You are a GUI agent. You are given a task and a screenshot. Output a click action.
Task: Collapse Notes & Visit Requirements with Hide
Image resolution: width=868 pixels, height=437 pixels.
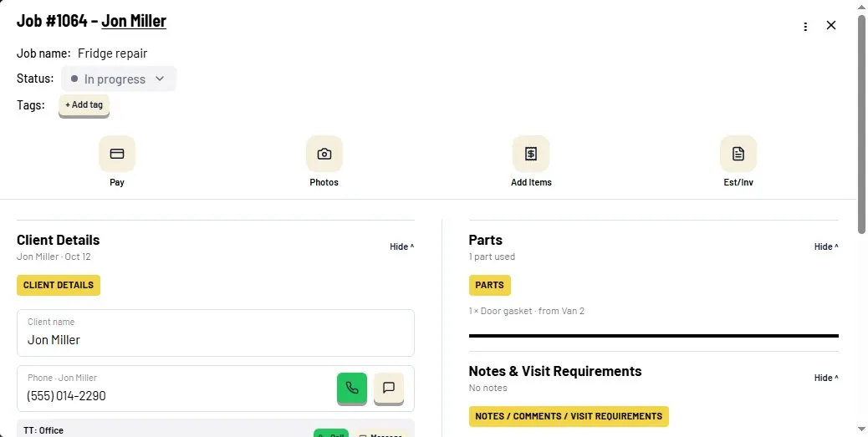click(x=826, y=378)
